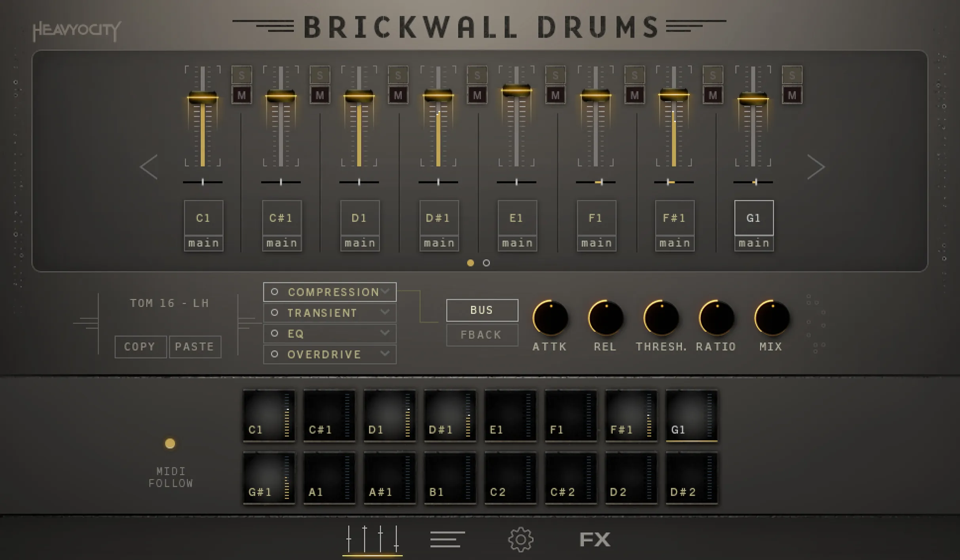Open the mixer view icon
Image resolution: width=960 pixels, height=560 pixels.
(372, 539)
